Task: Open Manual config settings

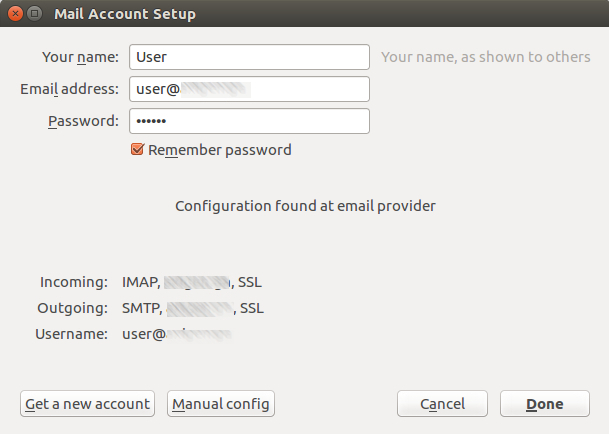Action: (x=220, y=404)
